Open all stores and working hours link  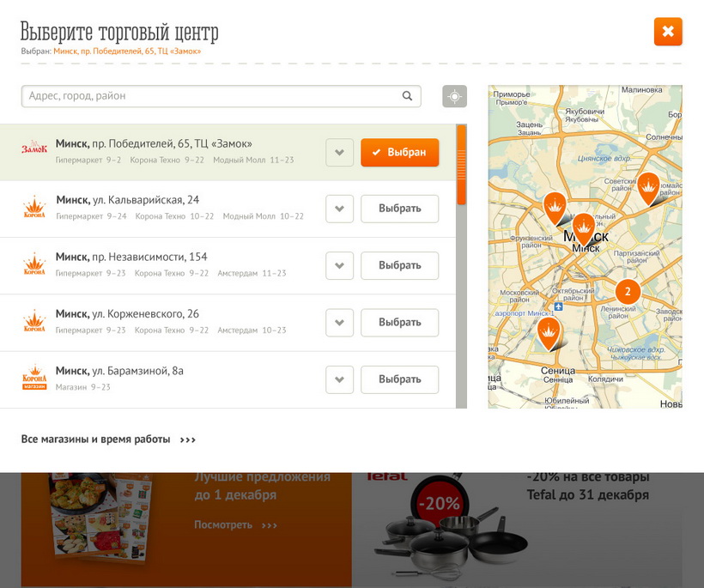click(108, 439)
